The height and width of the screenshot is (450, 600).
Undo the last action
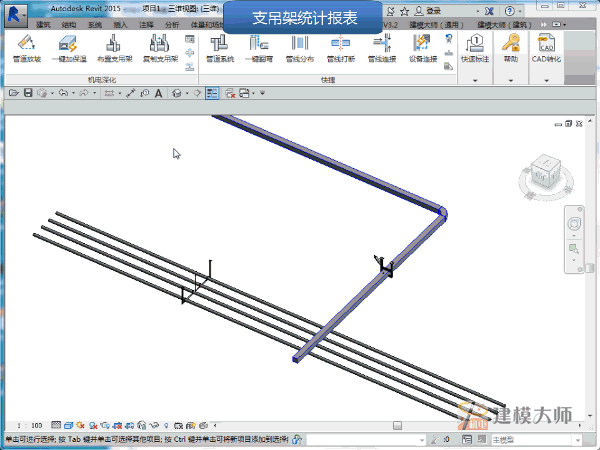pyautogui.click(x=63, y=93)
